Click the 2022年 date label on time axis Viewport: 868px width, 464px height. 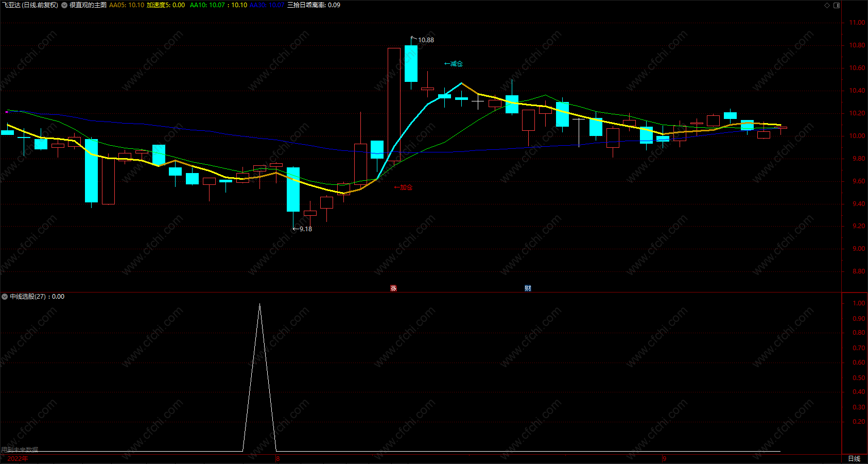point(18,459)
